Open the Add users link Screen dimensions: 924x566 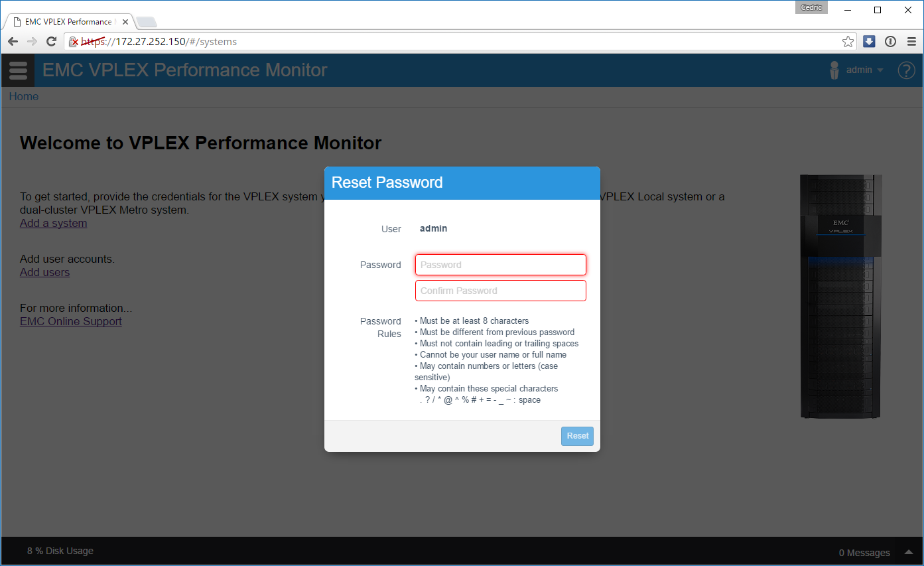(x=44, y=272)
